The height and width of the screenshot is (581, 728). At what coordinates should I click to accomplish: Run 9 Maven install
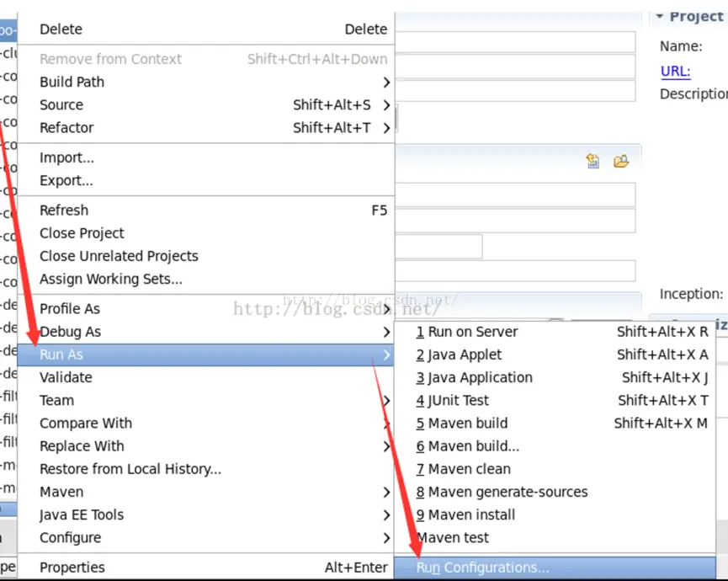click(x=555, y=514)
